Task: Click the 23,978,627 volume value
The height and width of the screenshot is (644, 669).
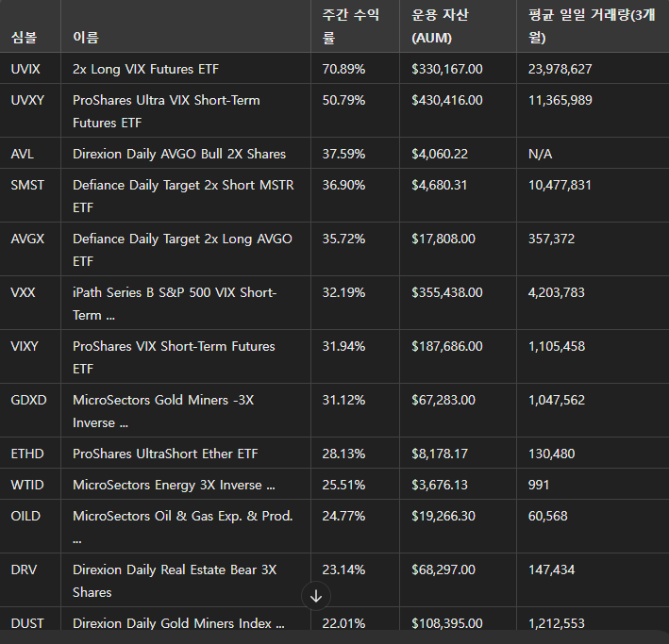Action: click(x=560, y=69)
